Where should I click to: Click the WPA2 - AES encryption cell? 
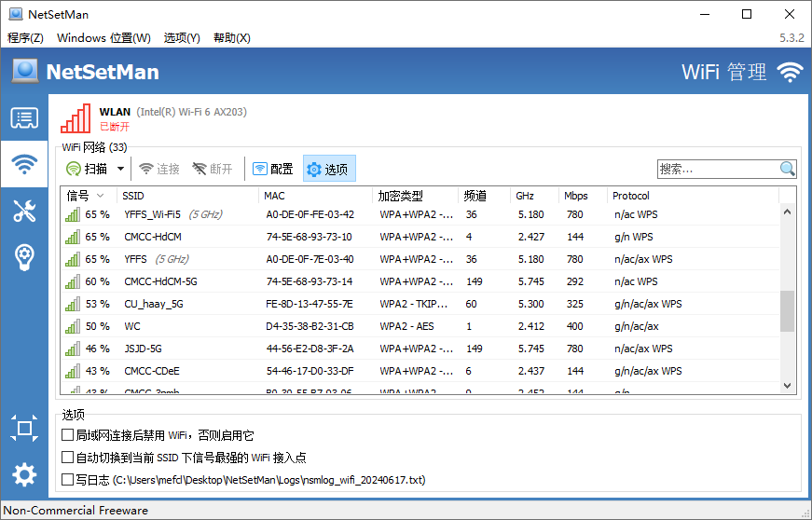406,326
